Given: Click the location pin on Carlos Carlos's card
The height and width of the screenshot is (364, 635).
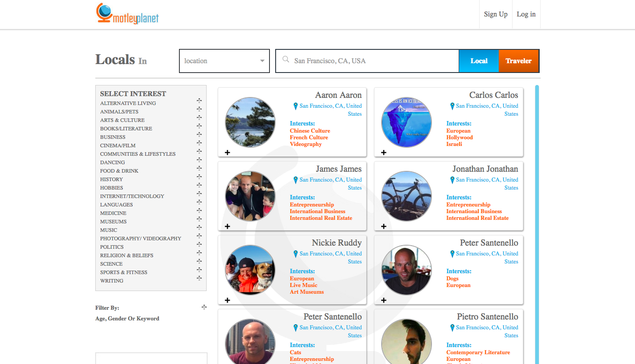Looking at the screenshot, I should (452, 106).
